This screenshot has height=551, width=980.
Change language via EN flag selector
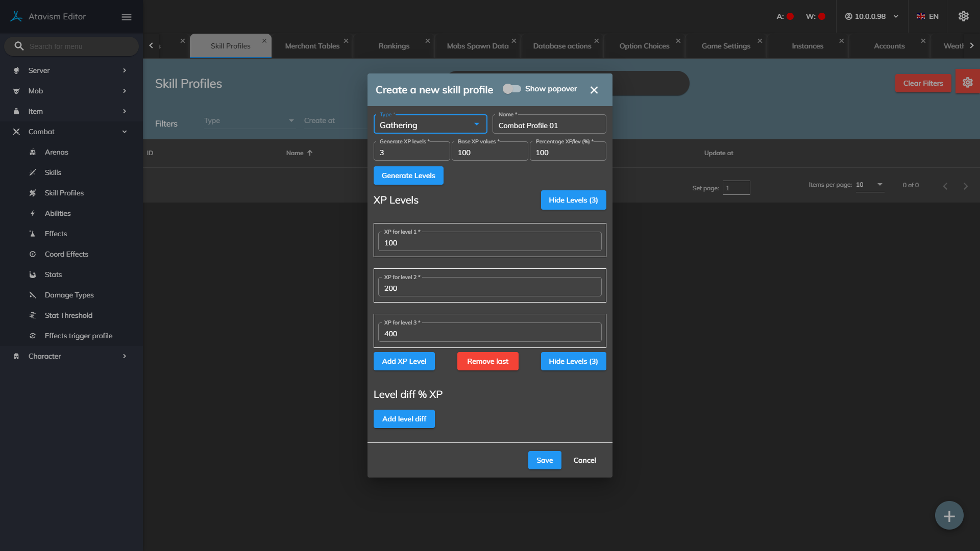[x=927, y=16]
